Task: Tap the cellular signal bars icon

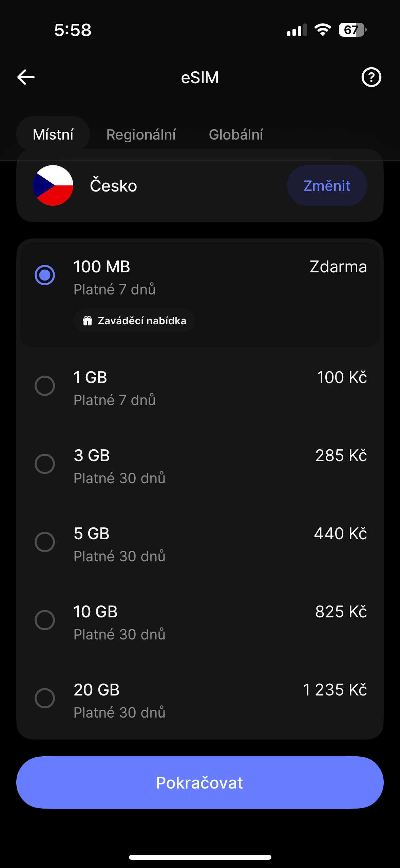Action: [296, 30]
